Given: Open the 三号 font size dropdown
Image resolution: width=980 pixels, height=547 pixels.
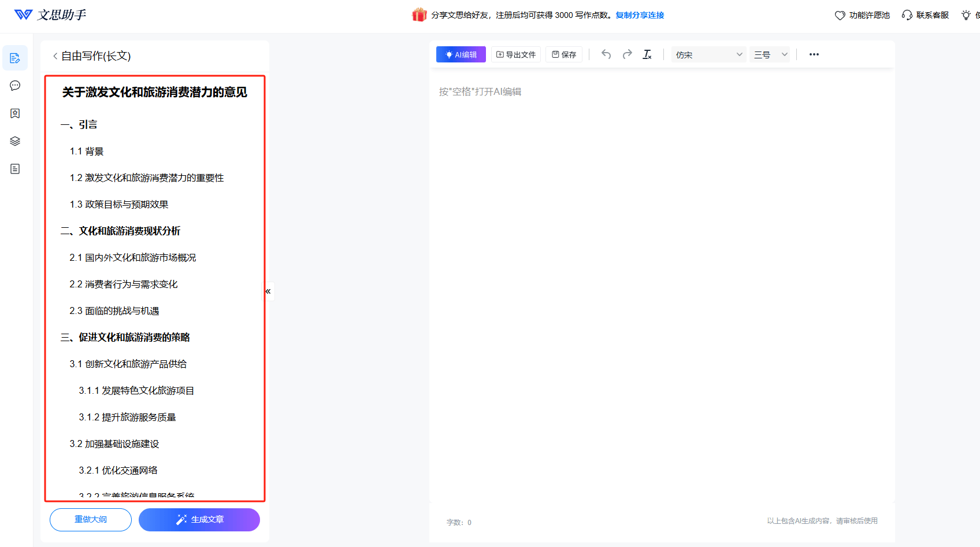Looking at the screenshot, I should 769,54.
